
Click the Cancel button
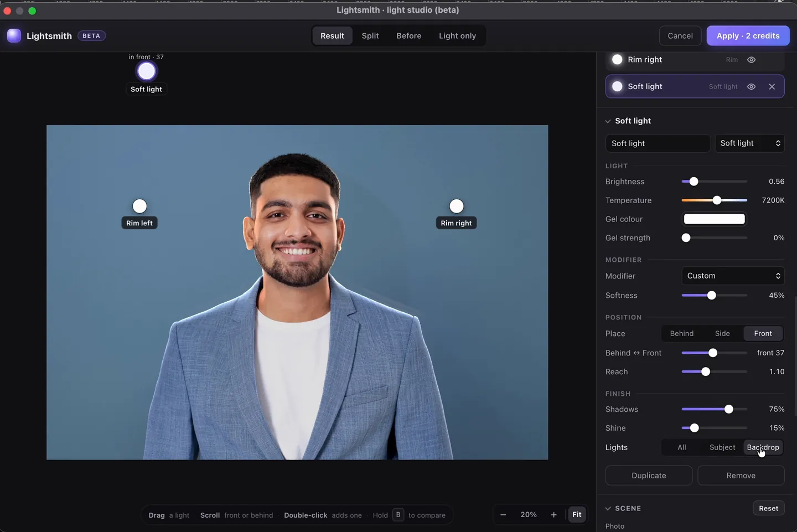pos(680,36)
